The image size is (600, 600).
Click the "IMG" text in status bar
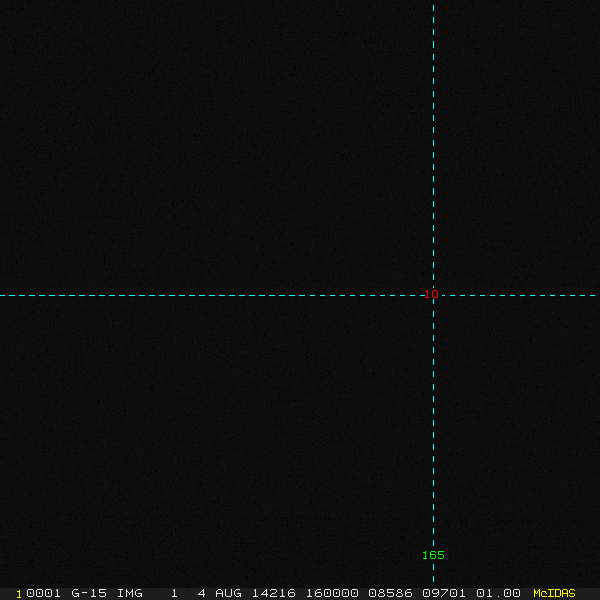[129, 593]
